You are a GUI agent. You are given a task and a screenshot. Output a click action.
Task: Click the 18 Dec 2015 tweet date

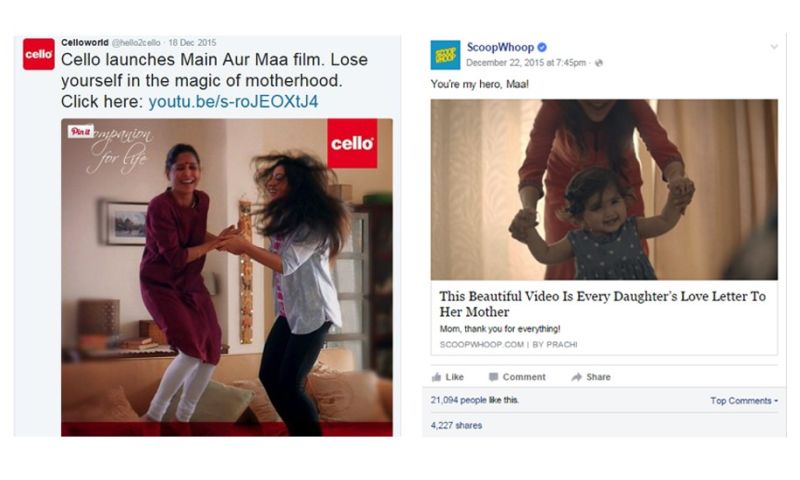pyautogui.click(x=192, y=42)
